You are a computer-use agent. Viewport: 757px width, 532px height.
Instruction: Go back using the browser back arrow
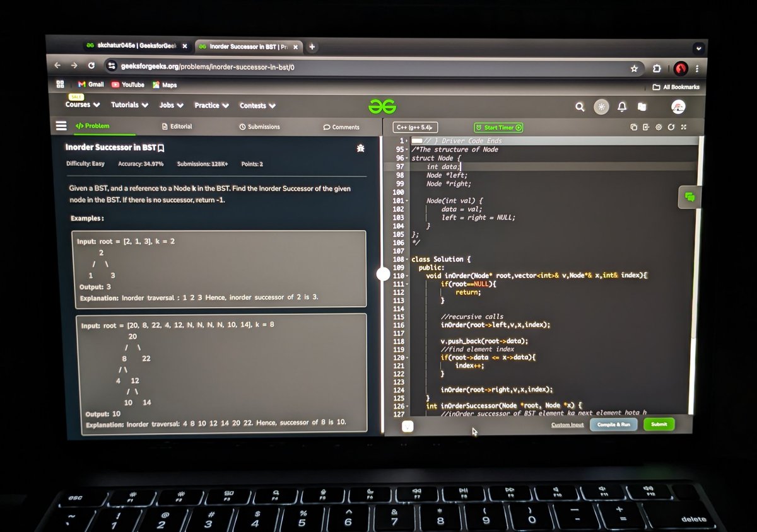click(58, 65)
